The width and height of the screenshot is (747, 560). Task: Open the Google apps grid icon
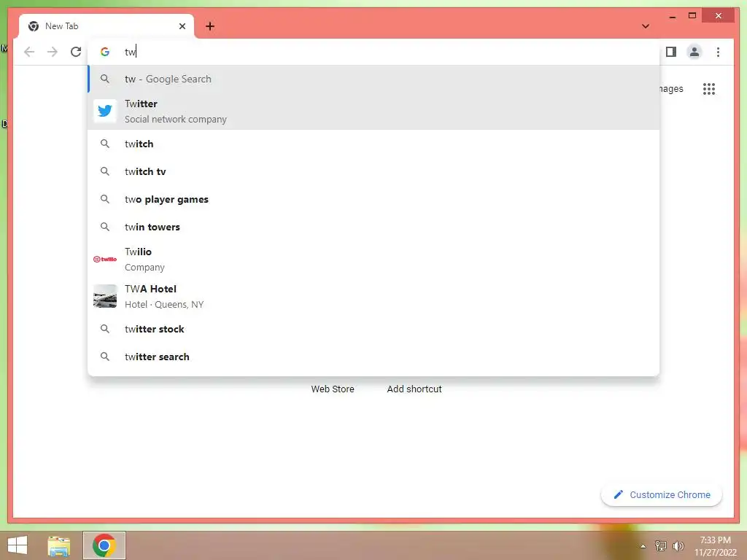point(709,88)
